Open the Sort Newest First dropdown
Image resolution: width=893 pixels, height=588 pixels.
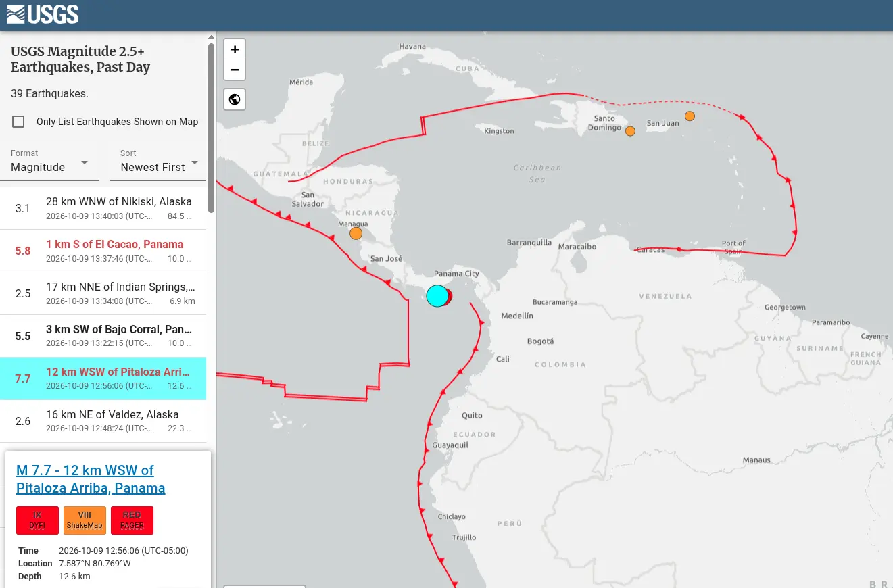(158, 162)
